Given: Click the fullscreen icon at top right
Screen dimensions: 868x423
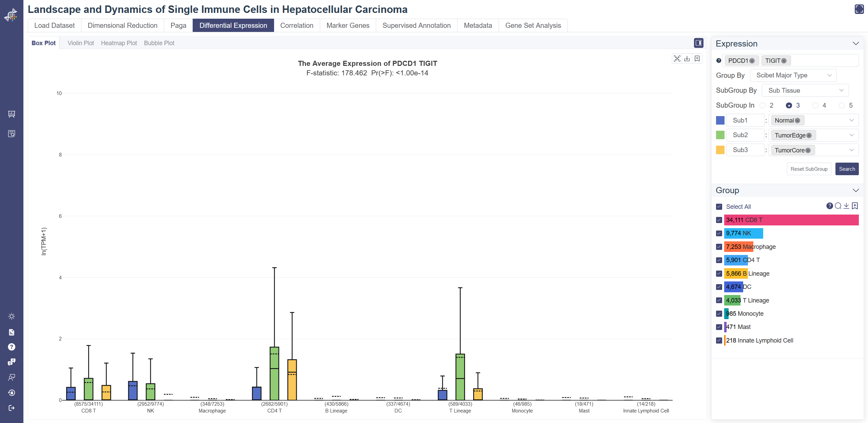Looking at the screenshot, I should [859, 9].
